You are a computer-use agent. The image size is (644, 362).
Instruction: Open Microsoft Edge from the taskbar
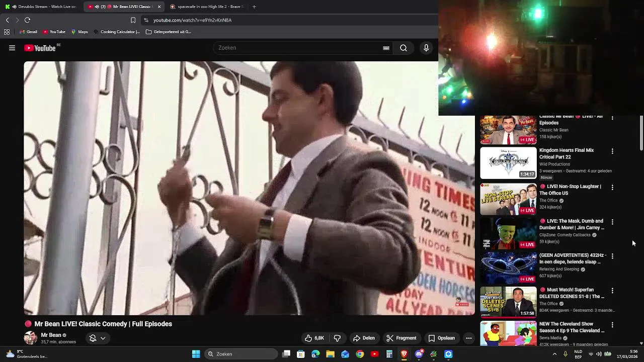click(x=315, y=354)
